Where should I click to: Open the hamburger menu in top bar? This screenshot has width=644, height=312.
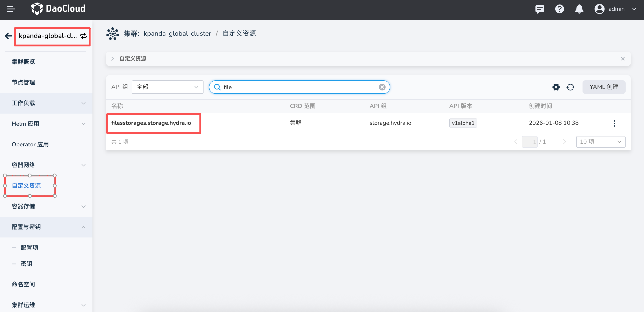[x=11, y=9]
